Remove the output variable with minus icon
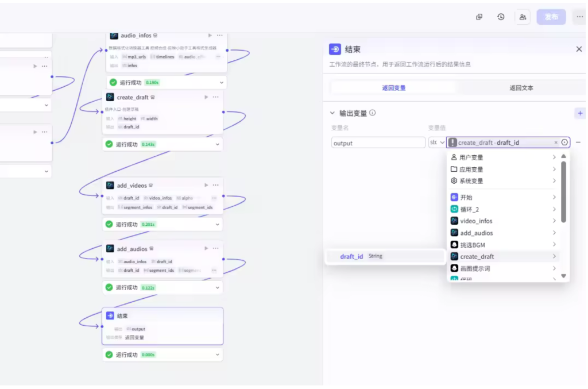The height and width of the screenshot is (389, 588). click(x=578, y=142)
